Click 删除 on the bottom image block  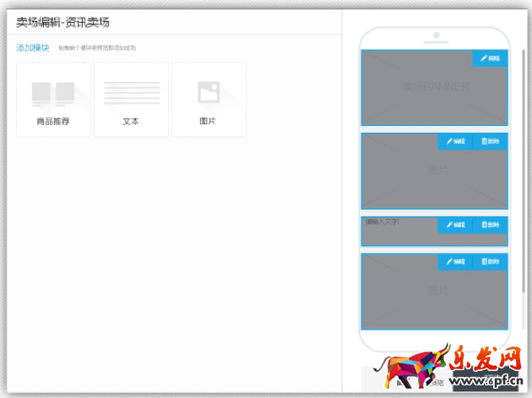coord(490,262)
